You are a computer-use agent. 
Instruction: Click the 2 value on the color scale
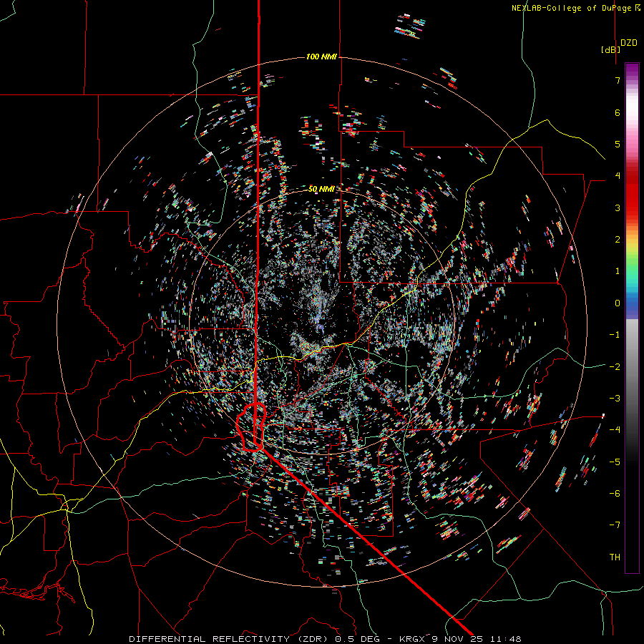[x=618, y=240]
